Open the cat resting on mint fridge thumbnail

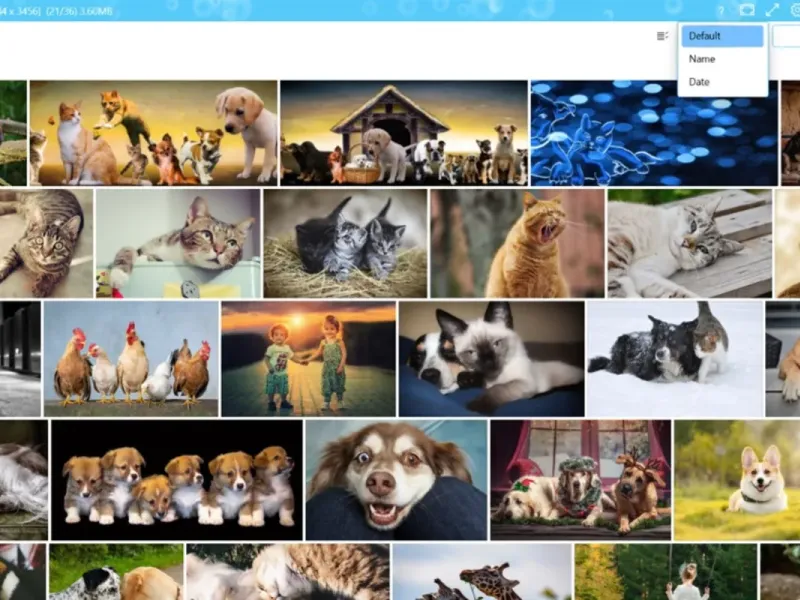tap(178, 243)
